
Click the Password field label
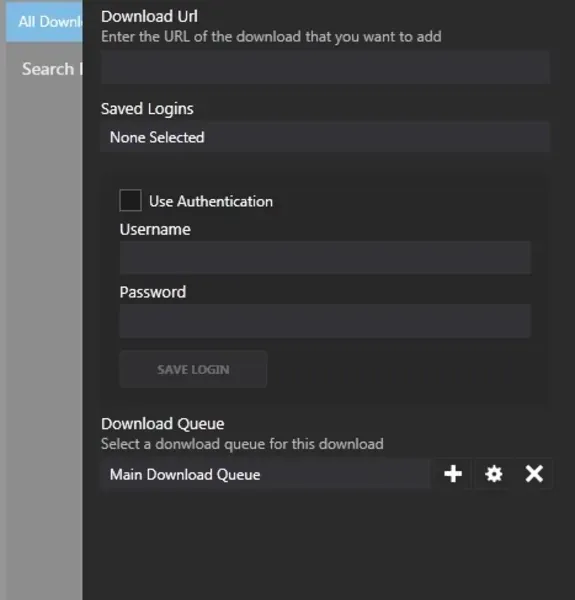153,292
